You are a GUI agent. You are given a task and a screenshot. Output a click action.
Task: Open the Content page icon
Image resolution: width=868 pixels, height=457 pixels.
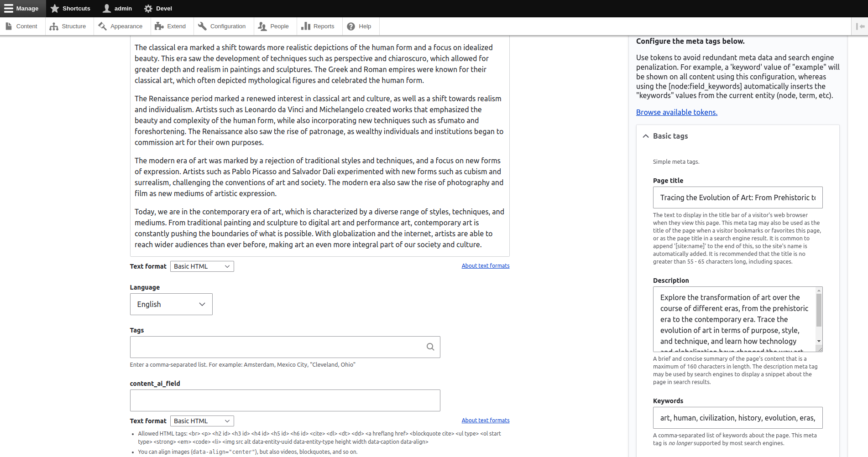click(x=9, y=26)
